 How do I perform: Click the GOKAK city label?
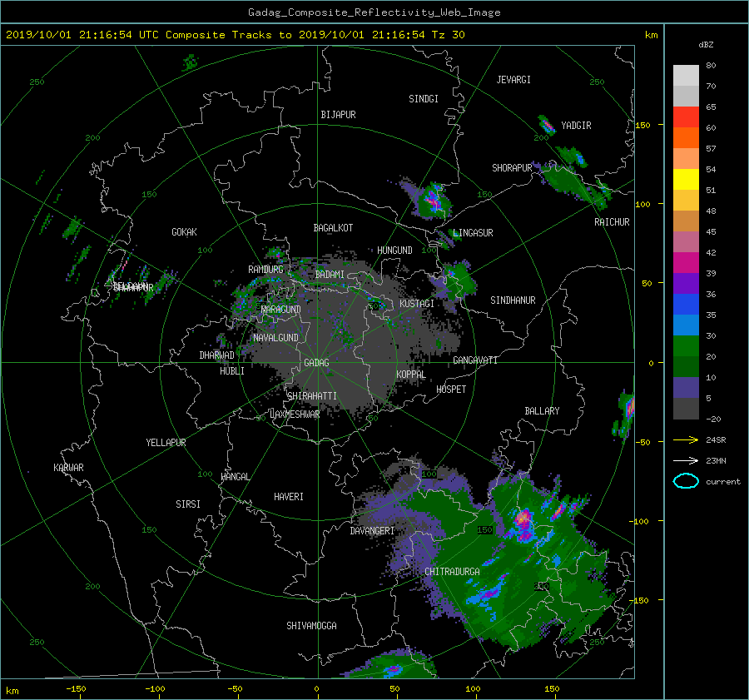pyautogui.click(x=185, y=232)
